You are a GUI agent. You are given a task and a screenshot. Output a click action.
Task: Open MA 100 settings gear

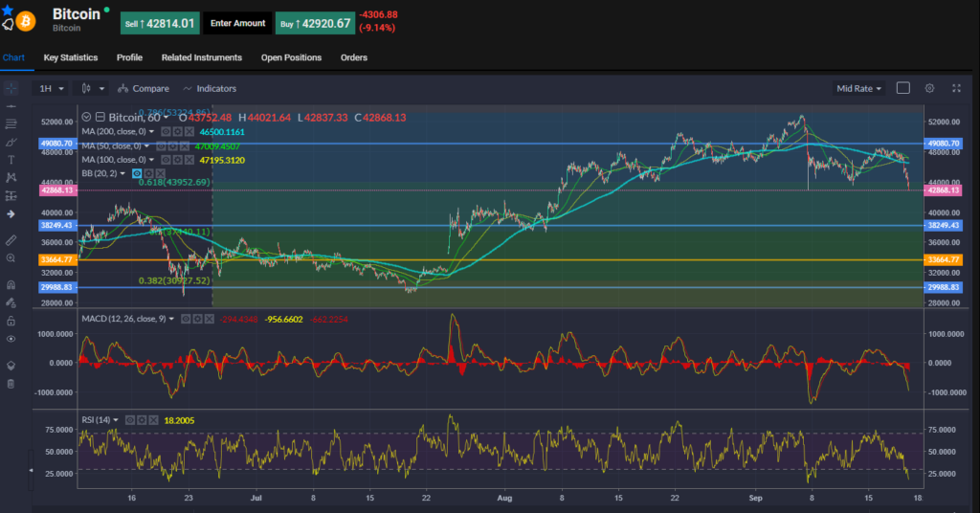(x=177, y=160)
